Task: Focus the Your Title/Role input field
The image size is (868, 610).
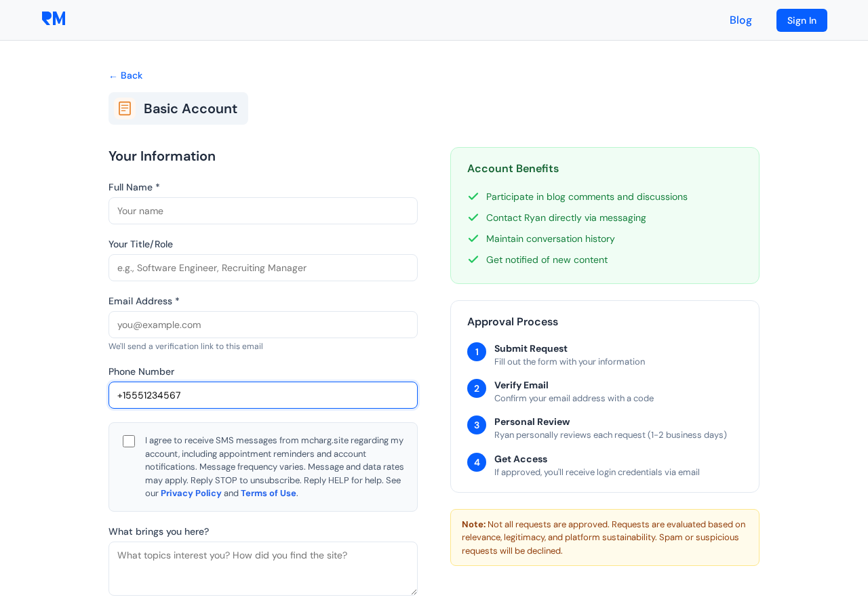Action: [x=263, y=268]
